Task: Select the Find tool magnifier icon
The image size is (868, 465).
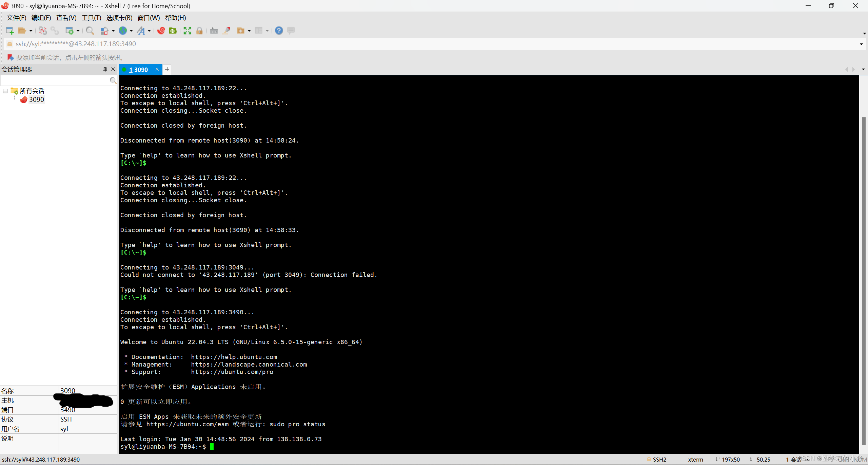Action: pos(90,31)
